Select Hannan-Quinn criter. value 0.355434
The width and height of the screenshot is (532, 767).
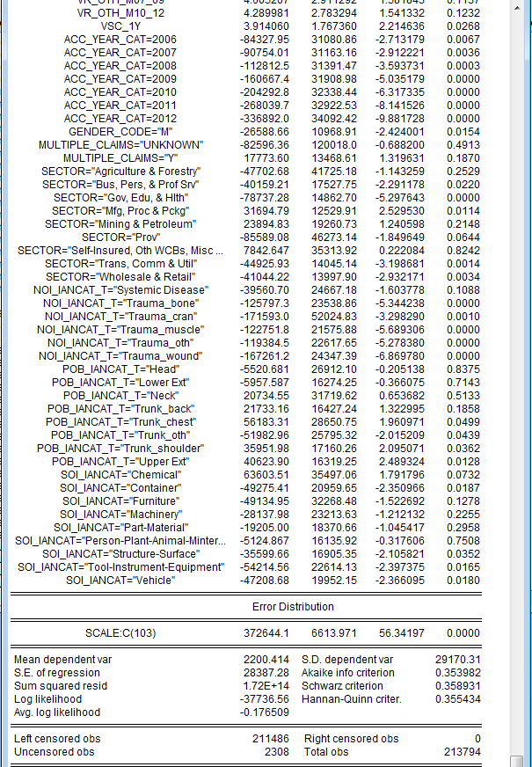(457, 699)
